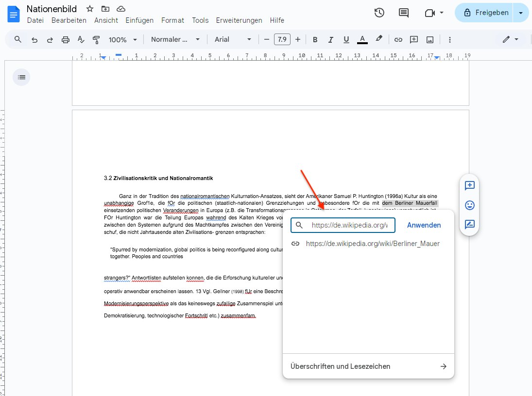Click highlighted text dem Berliner Mauerfall
The width and height of the screenshot is (532, 396).
(x=410, y=203)
